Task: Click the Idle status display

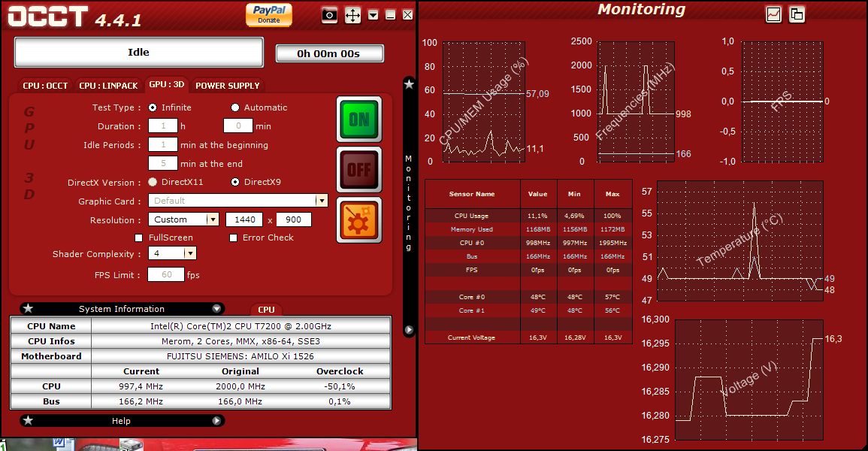Action: (138, 53)
